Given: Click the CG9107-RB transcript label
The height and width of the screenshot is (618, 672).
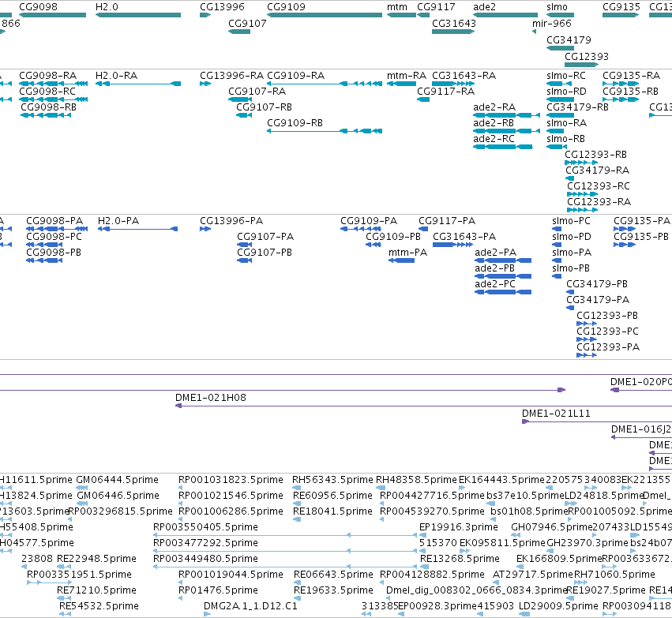Looking at the screenshot, I should click(x=264, y=107).
